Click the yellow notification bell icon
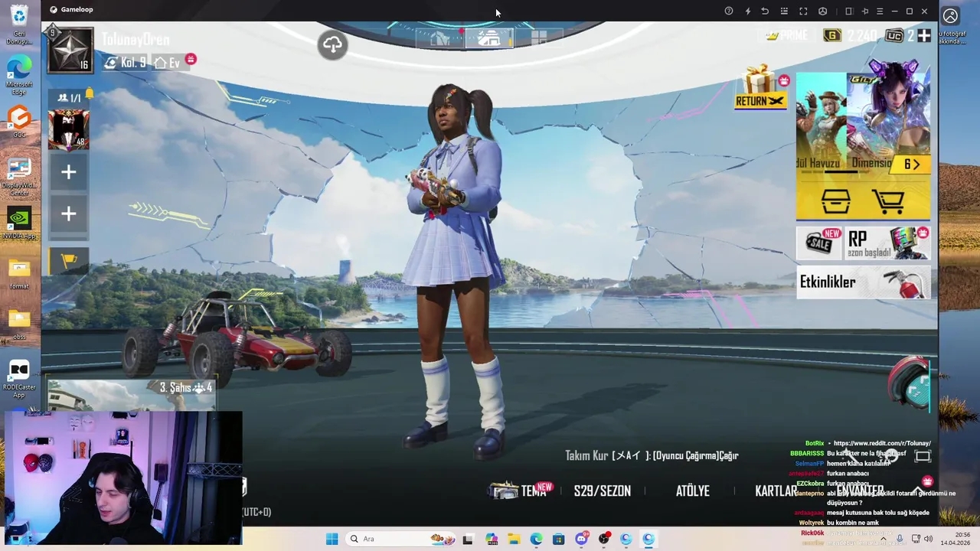This screenshot has width=980, height=551. point(89,94)
